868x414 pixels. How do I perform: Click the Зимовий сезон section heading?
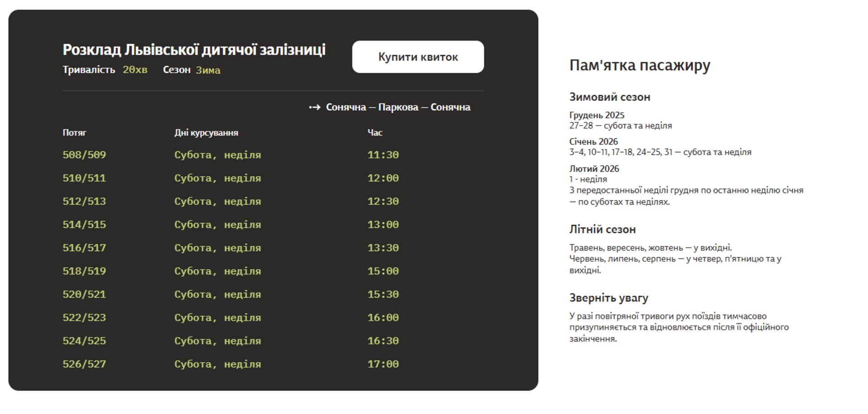tap(609, 97)
